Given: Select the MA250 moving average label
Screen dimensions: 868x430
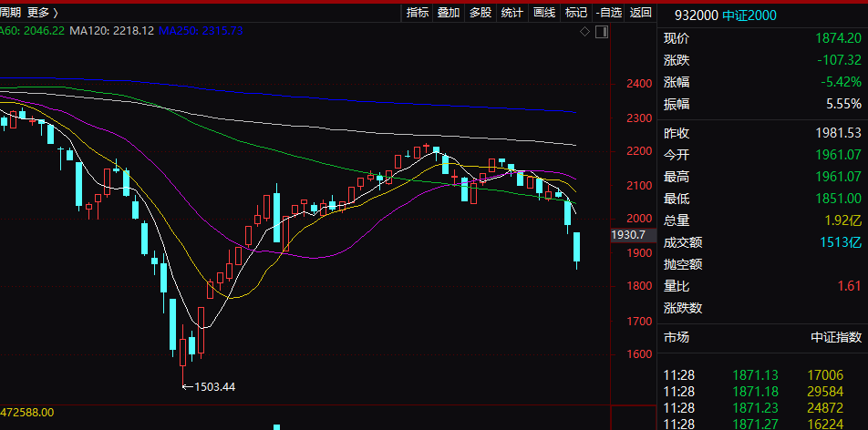Looking at the screenshot, I should pyautogui.click(x=201, y=31).
